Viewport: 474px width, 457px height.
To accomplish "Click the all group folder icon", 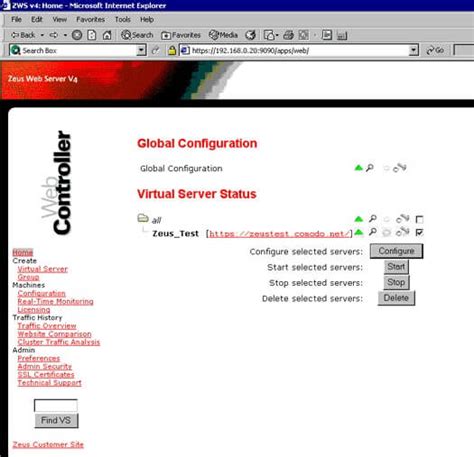I will click(x=143, y=218).
